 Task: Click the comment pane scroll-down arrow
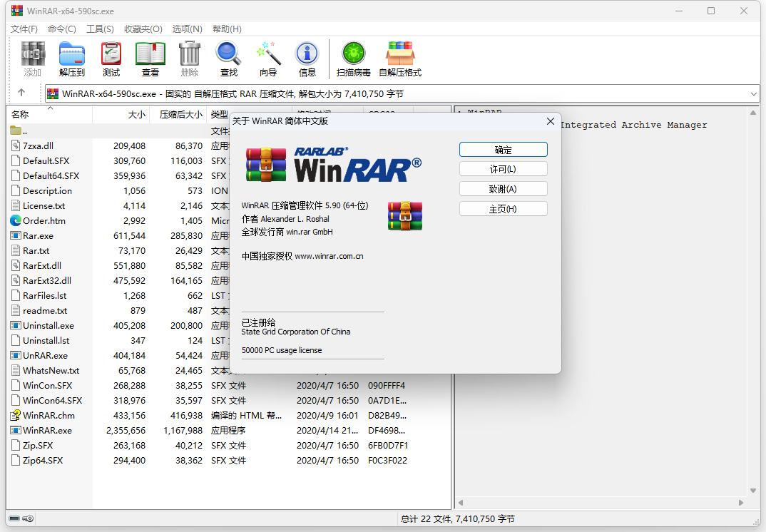click(x=753, y=491)
